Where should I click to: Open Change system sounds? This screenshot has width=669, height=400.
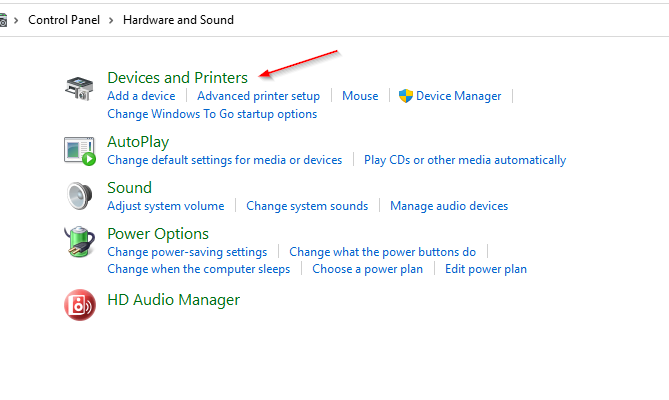[307, 206]
